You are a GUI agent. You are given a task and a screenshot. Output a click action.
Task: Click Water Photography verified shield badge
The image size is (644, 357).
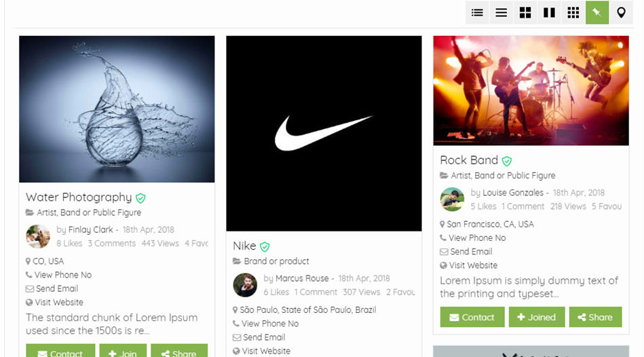pos(140,198)
